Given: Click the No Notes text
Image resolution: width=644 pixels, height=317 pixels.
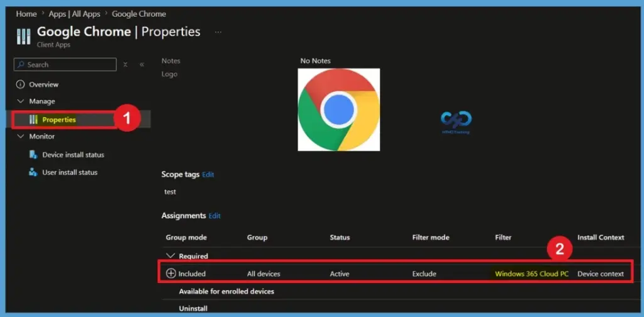Looking at the screenshot, I should pos(316,61).
